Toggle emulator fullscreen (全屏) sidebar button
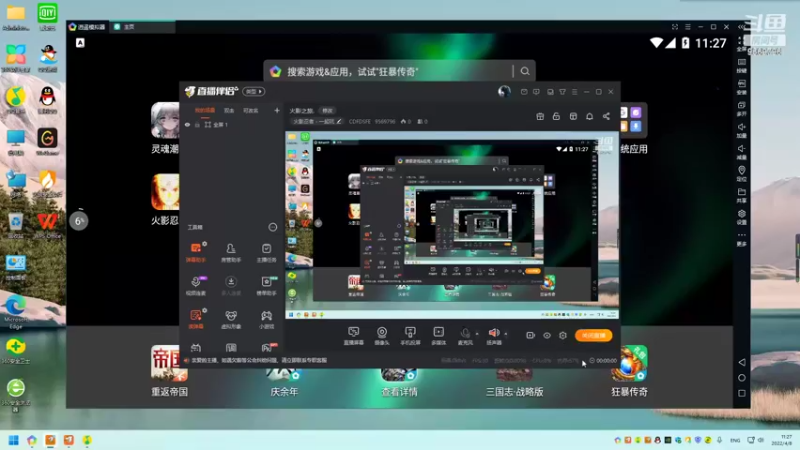This screenshot has width=800, height=450. (742, 43)
